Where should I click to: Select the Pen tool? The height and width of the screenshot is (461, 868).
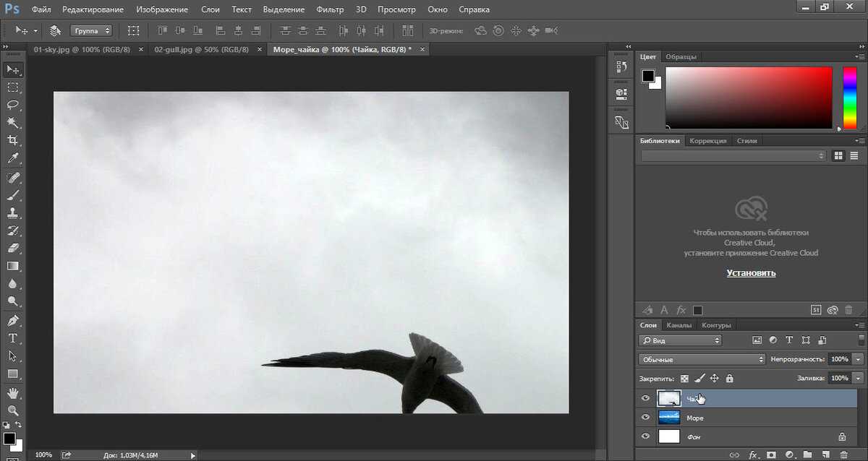[13, 320]
